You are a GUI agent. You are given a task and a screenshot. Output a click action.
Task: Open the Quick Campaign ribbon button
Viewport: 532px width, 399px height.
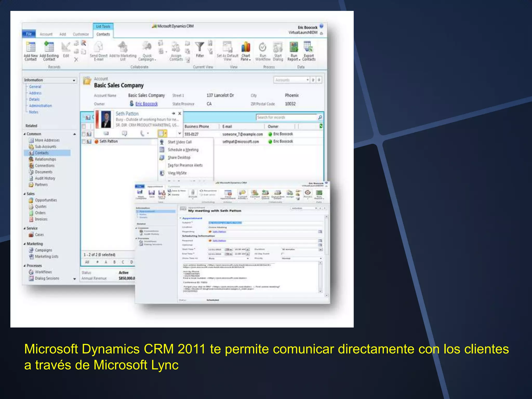pyautogui.click(x=147, y=51)
